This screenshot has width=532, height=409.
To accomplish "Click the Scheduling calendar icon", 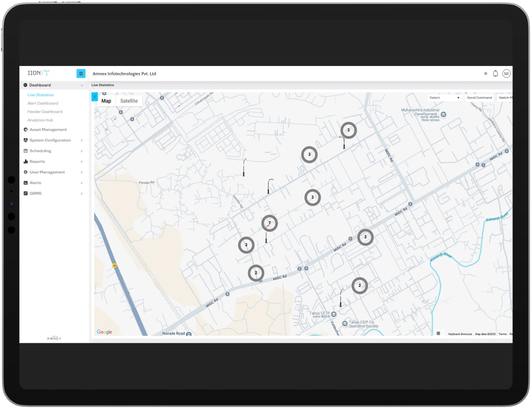I will pos(26,151).
